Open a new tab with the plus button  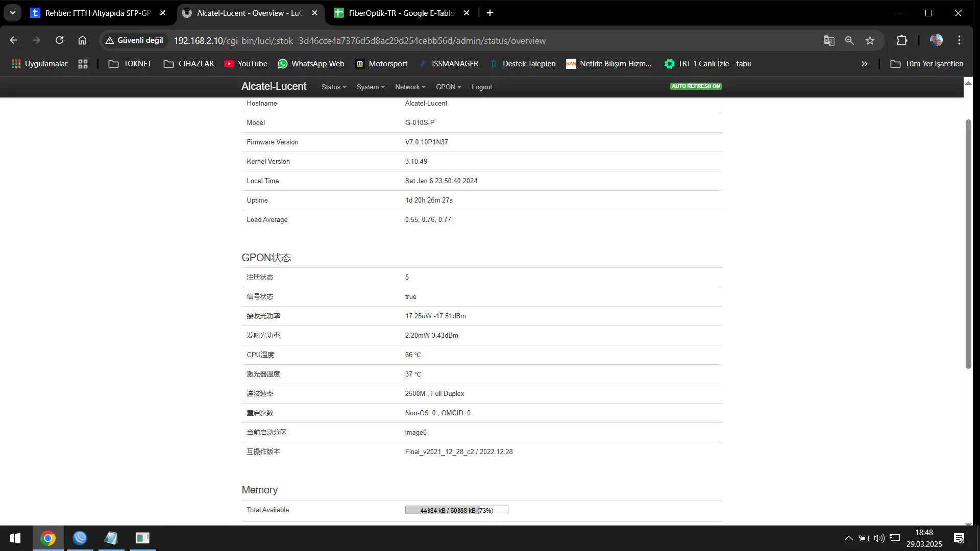point(490,13)
